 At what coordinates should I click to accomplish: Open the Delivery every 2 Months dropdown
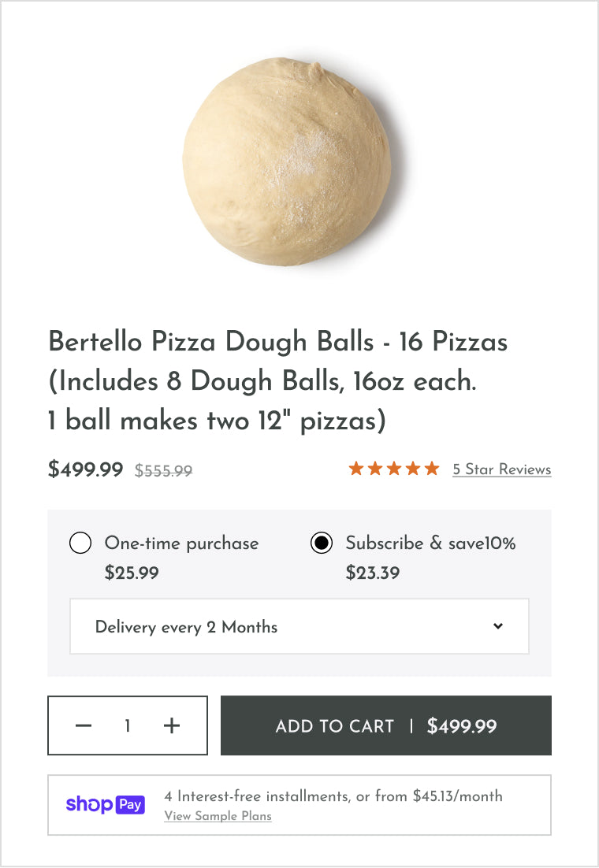[x=299, y=627]
